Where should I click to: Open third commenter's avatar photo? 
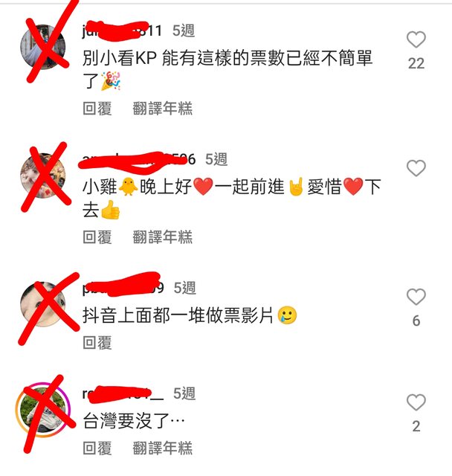coord(43,304)
